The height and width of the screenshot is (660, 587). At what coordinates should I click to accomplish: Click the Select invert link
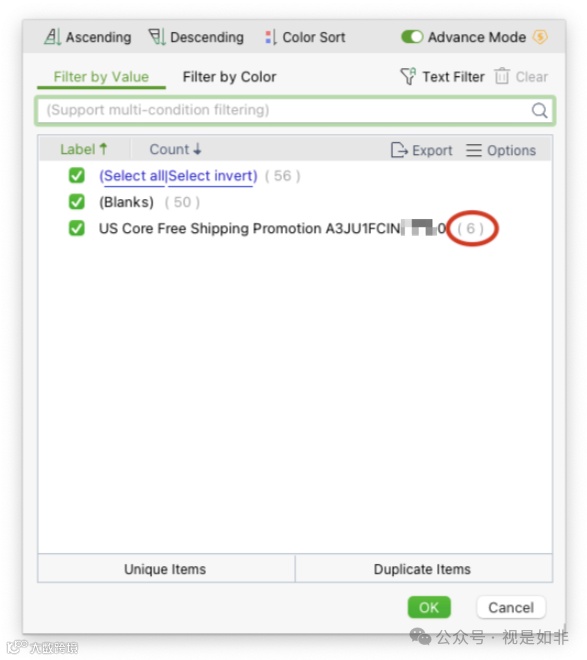tap(213, 176)
